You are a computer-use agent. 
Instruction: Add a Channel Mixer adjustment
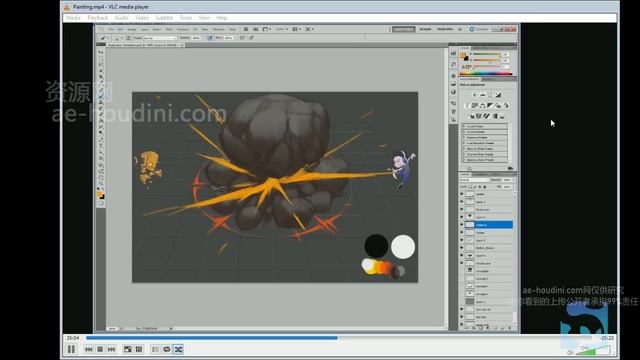[x=506, y=105]
